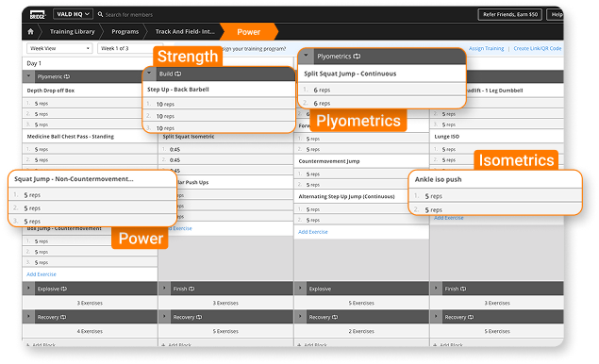599x364 pixels.
Task: Click link icon beside Plyometrics header
Action: (357, 57)
